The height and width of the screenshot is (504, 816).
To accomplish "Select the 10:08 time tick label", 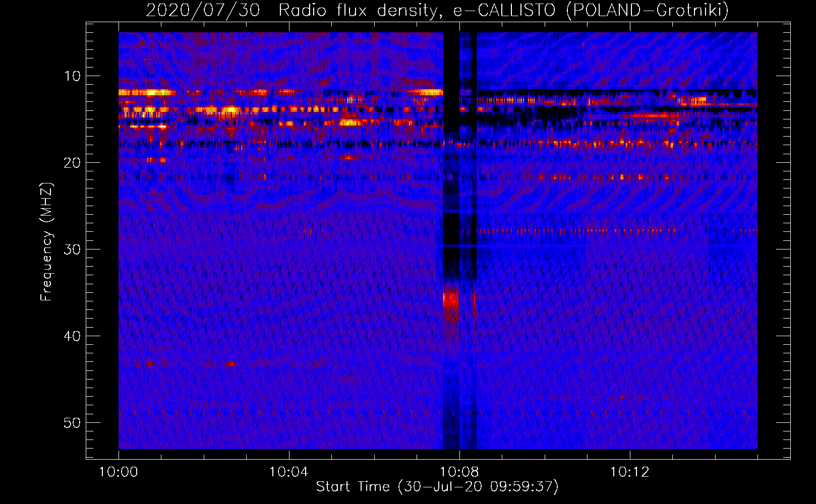I will 459,472.
